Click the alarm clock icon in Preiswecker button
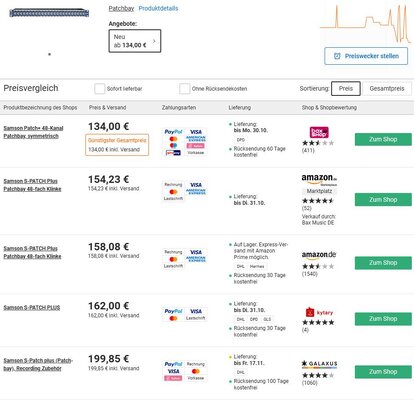Viewport: 414px width, 400px height. 337,56
